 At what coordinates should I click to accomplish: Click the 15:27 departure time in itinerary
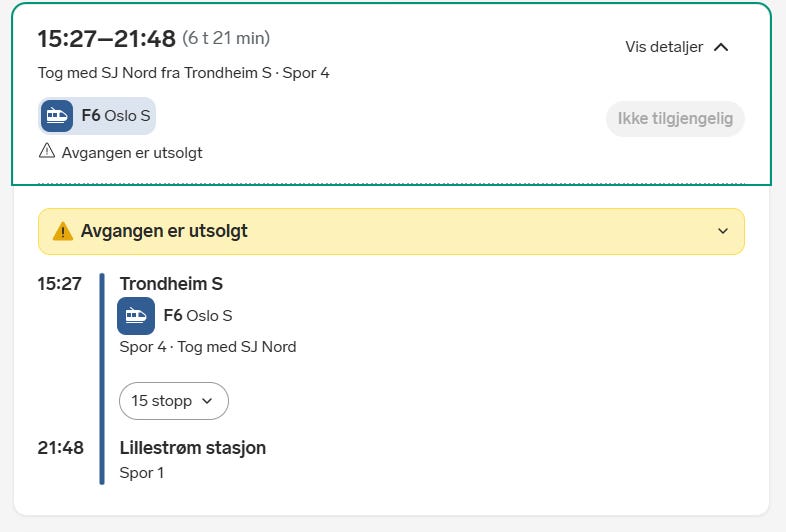pyautogui.click(x=60, y=284)
